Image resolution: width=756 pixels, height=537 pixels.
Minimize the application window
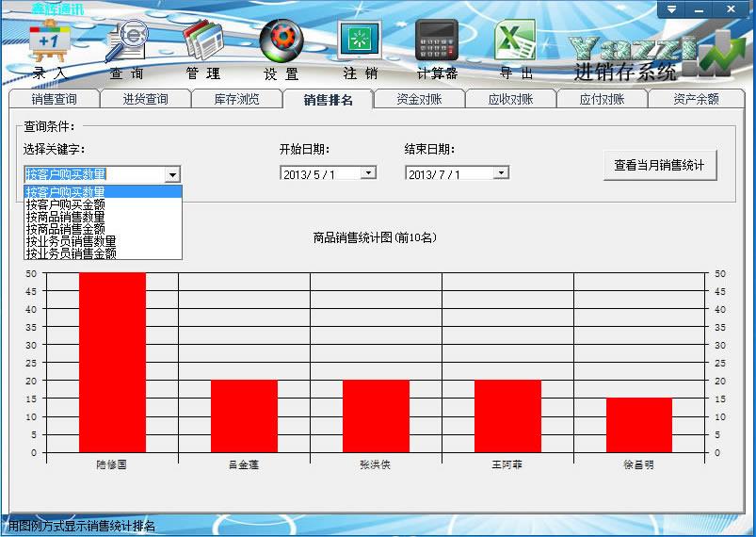(x=700, y=9)
